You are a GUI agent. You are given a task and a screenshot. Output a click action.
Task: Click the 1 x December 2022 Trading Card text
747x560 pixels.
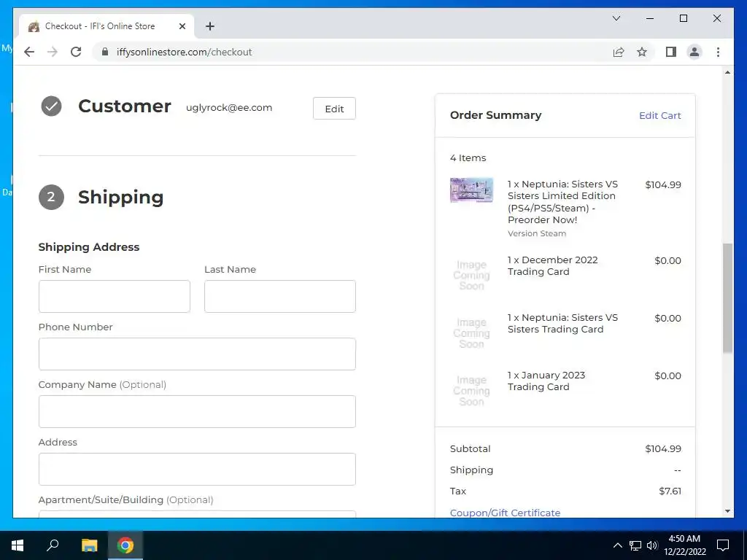coord(553,265)
